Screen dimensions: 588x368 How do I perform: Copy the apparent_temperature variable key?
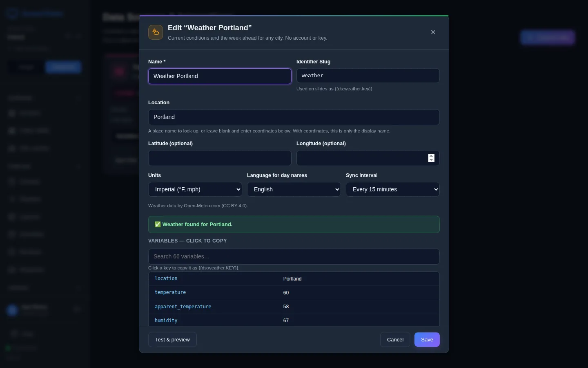183,307
